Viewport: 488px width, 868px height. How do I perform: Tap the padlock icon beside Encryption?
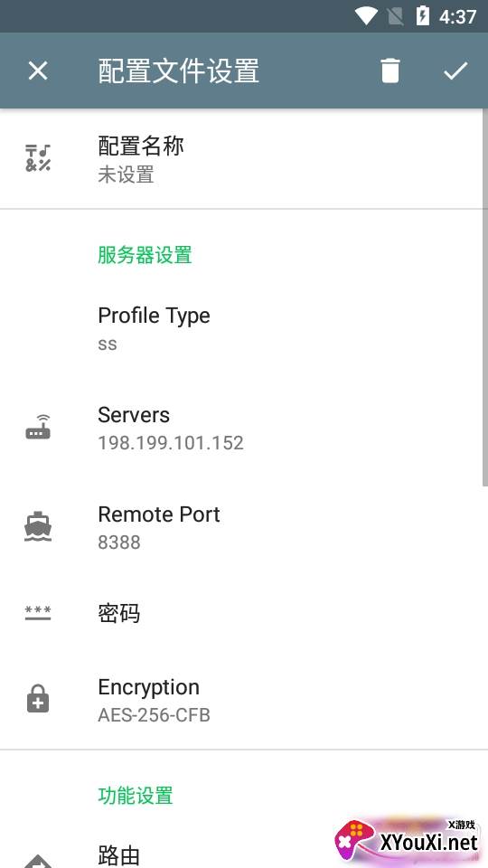38,699
